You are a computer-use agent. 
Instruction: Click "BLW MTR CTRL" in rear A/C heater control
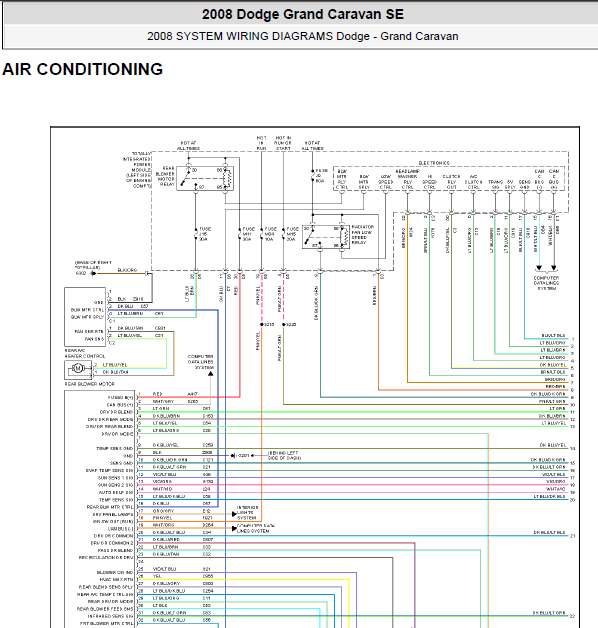coord(87,310)
